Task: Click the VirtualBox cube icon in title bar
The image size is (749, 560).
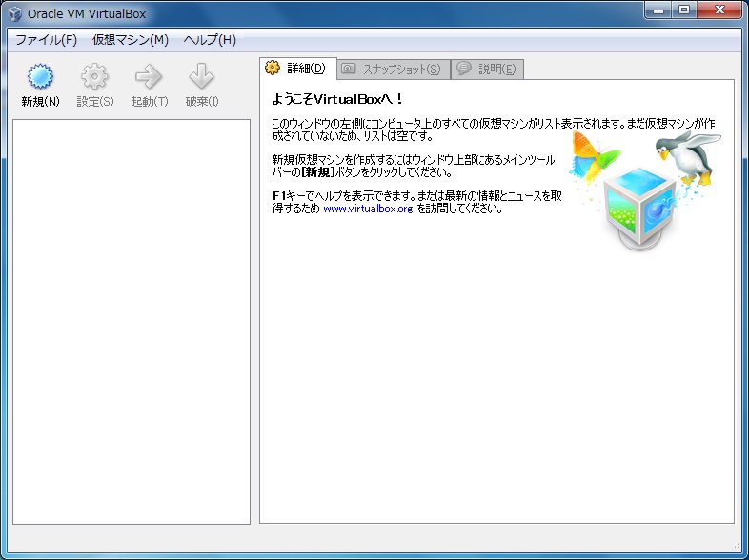Action: pos(14,13)
